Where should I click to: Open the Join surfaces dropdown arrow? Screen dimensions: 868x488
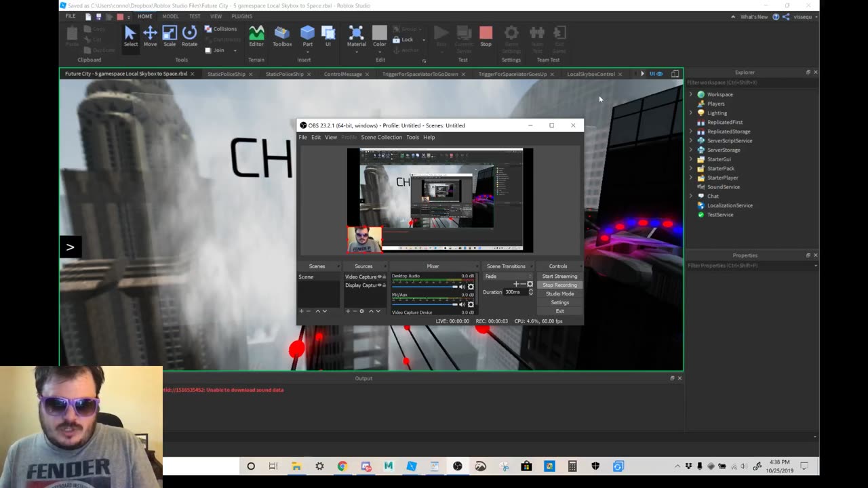[x=235, y=50]
